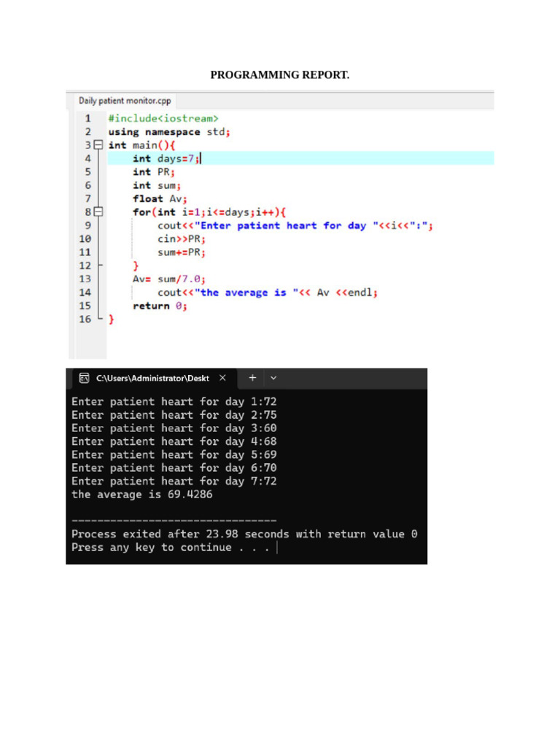This screenshot has height=747, width=560.
Task: Click terminal line for day 6:70
Action: pyautogui.click(x=174, y=468)
